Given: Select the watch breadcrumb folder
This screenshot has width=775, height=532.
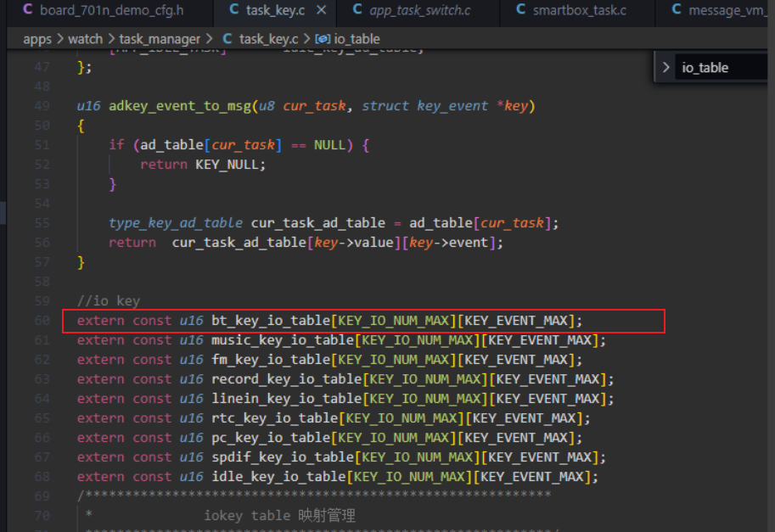Looking at the screenshot, I should (85, 39).
